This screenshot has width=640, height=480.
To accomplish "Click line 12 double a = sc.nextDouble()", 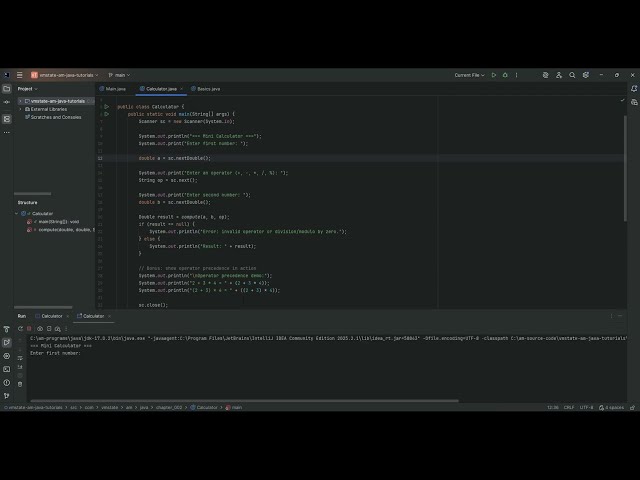I will pos(174,158).
